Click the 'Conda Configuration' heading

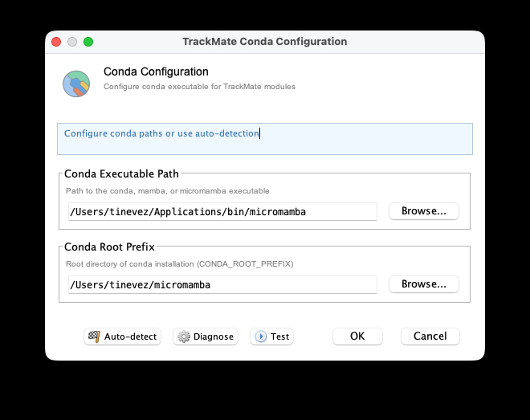click(156, 72)
